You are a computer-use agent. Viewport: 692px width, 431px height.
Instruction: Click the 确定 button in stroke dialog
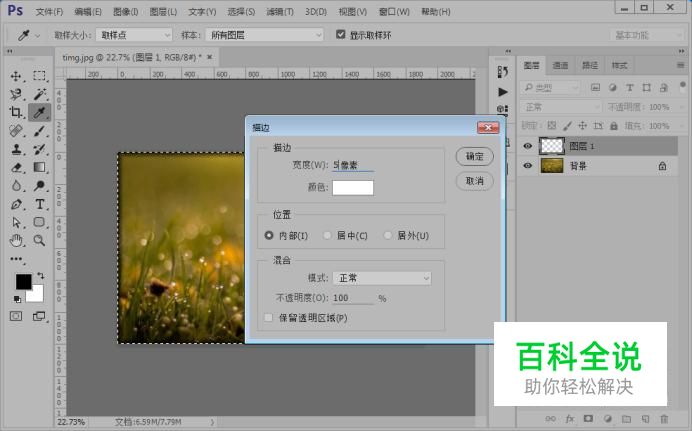(x=474, y=157)
